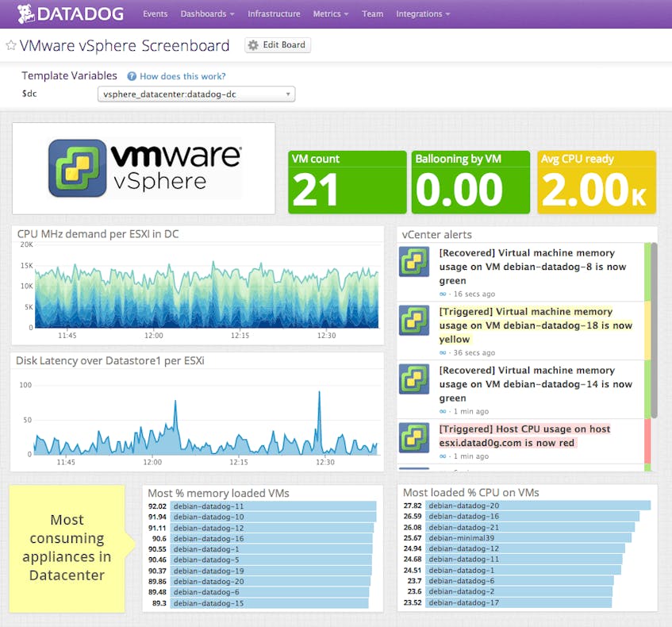The width and height of the screenshot is (672, 627).
Task: Select CPU bar debian-datadog-1 at 24.51
Action: pyautogui.click(x=524, y=571)
